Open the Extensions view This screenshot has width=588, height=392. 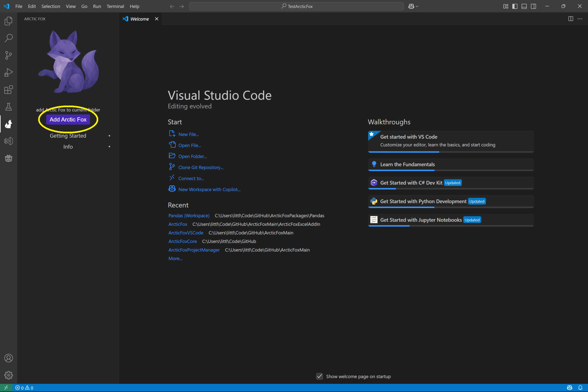[8, 90]
